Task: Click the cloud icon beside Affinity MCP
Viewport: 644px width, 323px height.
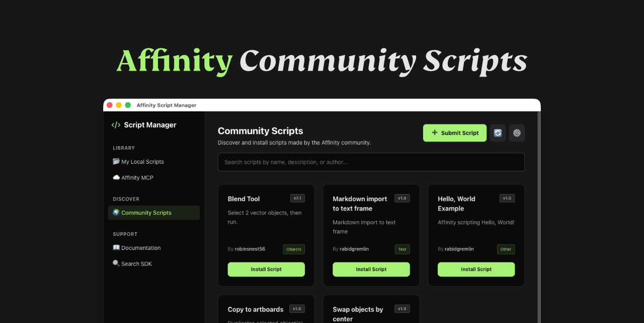Action: [116, 177]
